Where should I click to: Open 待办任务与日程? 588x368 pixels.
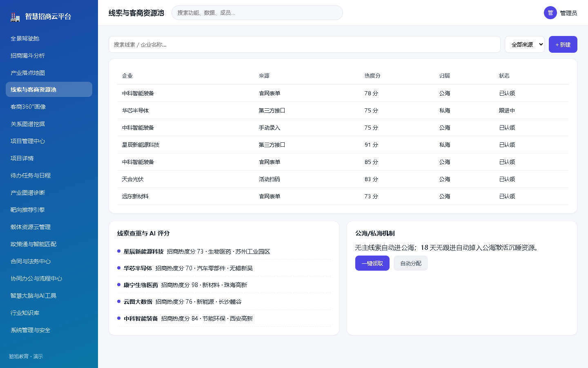(49, 175)
